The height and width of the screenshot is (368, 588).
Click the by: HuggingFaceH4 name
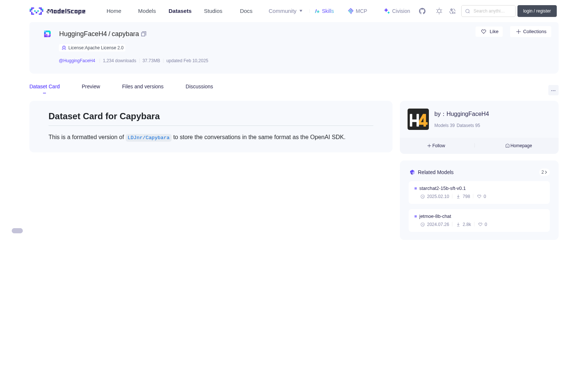[462, 114]
